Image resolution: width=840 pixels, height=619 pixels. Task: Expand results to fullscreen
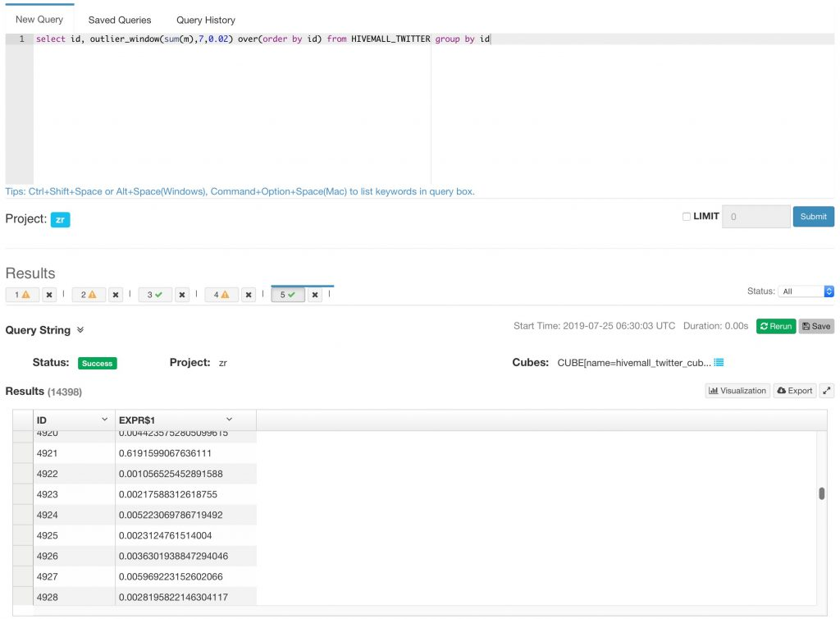[x=827, y=391]
